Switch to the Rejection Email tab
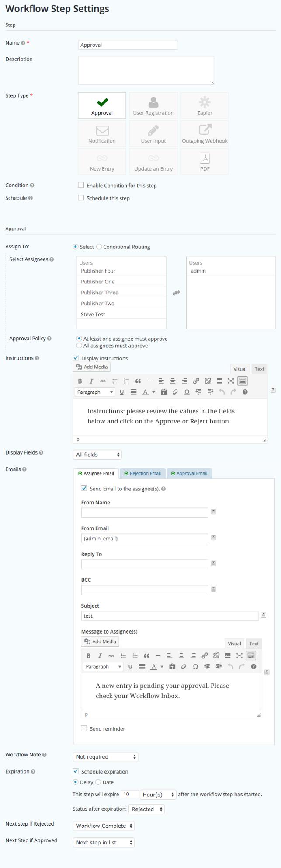This screenshot has width=281, height=868. coord(142,473)
